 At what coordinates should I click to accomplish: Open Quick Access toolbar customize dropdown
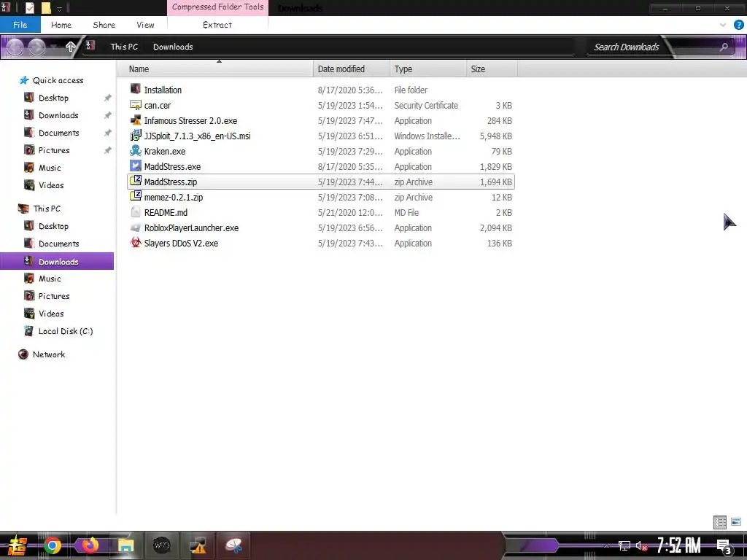pyautogui.click(x=60, y=9)
